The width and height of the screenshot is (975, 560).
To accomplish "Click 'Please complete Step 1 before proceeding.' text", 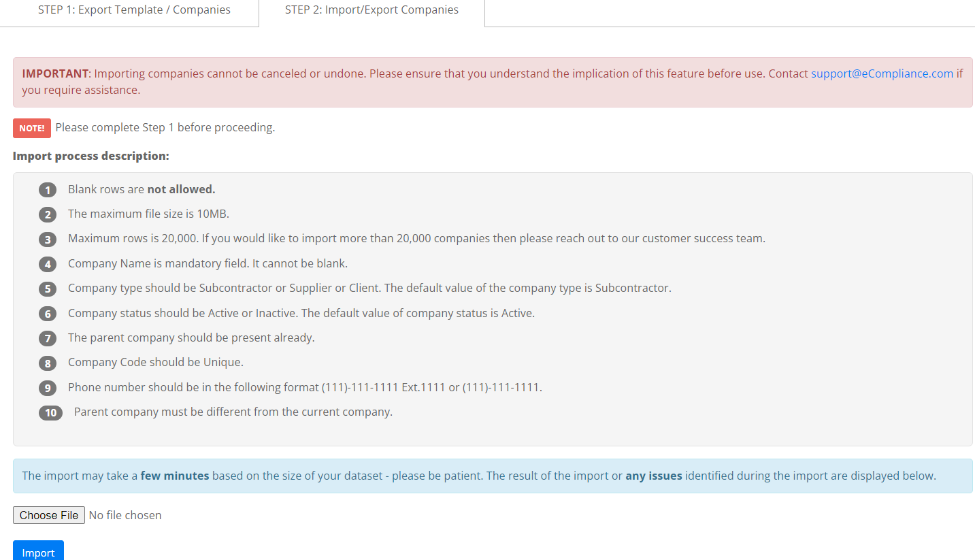I will (x=165, y=127).
